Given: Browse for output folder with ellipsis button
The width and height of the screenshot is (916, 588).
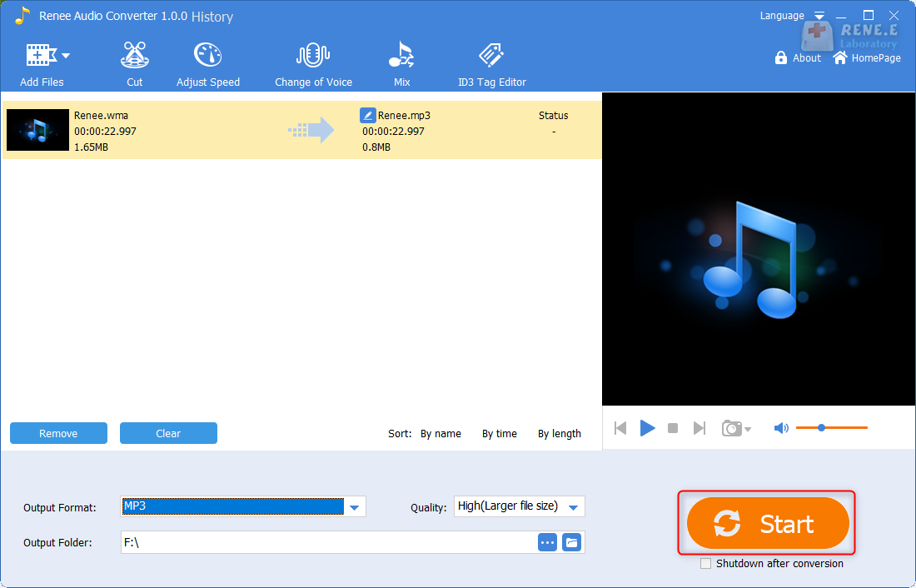Looking at the screenshot, I should [x=547, y=542].
